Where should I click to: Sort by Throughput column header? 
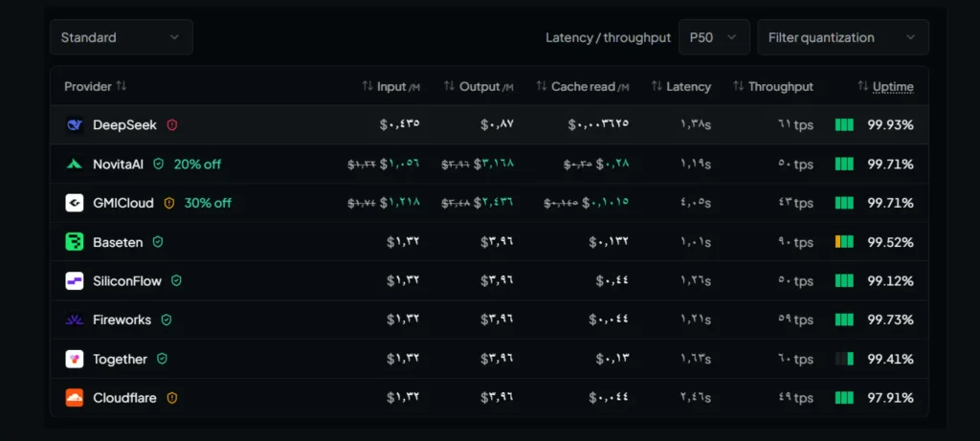coord(773,87)
